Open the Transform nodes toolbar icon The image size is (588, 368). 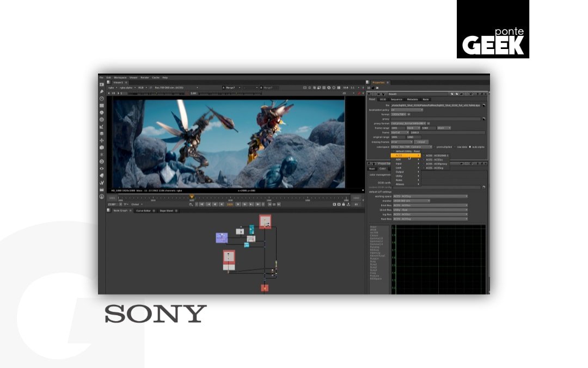102,140
